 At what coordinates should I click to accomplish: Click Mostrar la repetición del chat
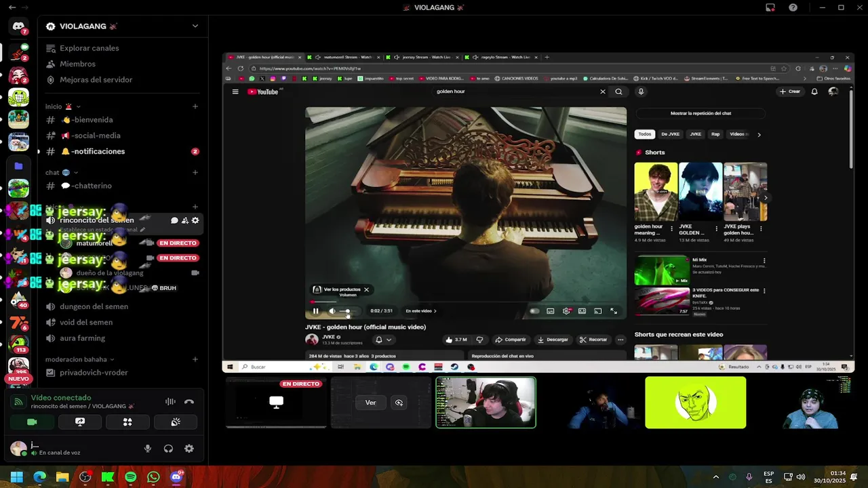[x=701, y=113]
